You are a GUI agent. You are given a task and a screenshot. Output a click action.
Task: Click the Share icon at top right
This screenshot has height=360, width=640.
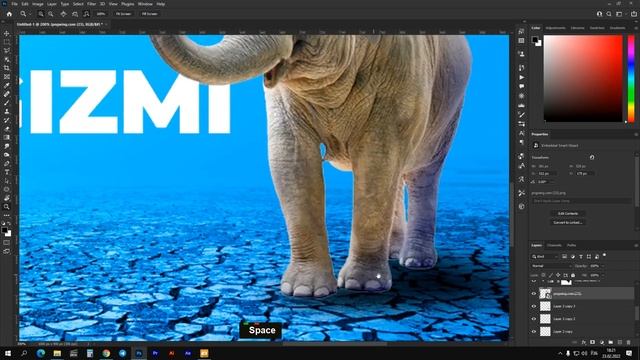coord(633,14)
